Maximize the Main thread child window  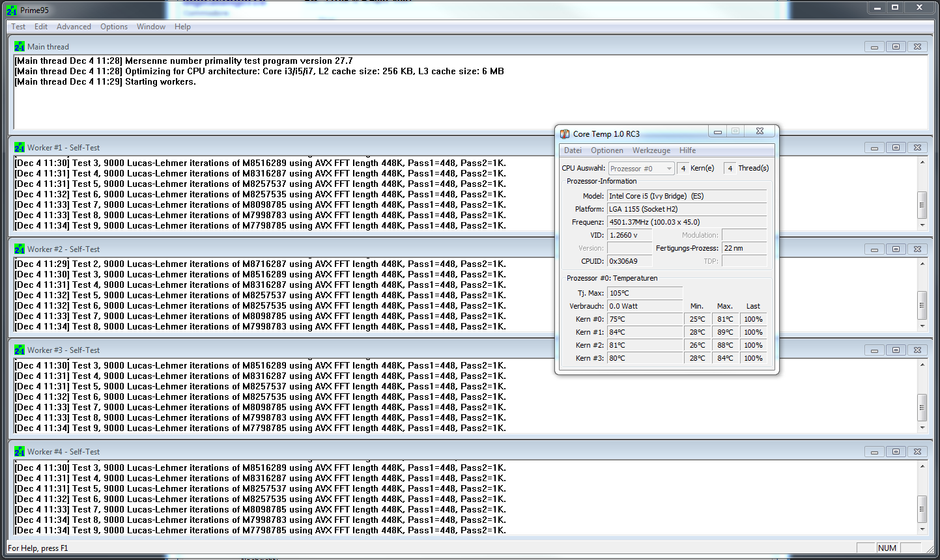coord(896,47)
